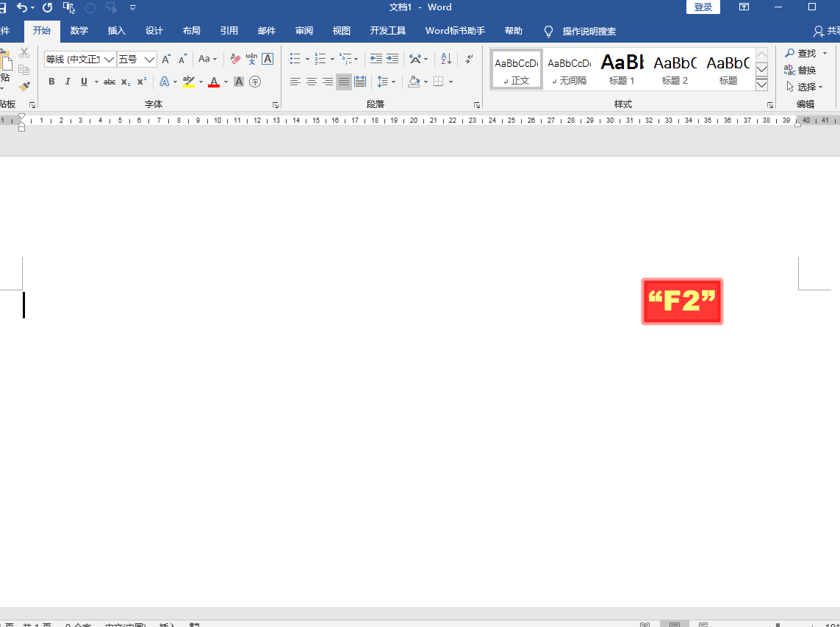Open Paragraph dialog launcher
This screenshot has height=627, width=840.
click(477, 105)
